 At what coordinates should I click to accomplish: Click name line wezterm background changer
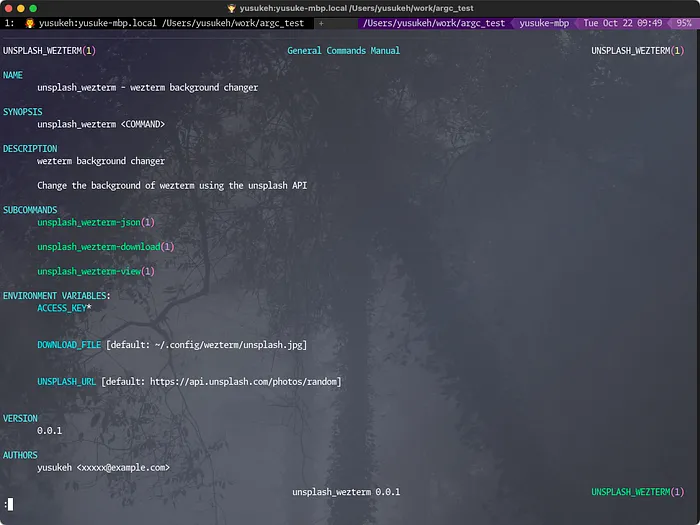(148, 88)
